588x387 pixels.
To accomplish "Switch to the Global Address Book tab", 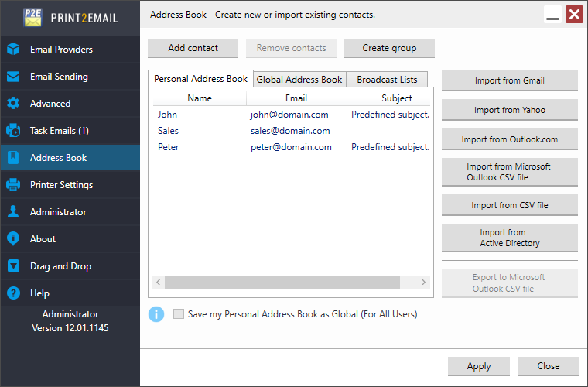I will pyautogui.click(x=299, y=80).
